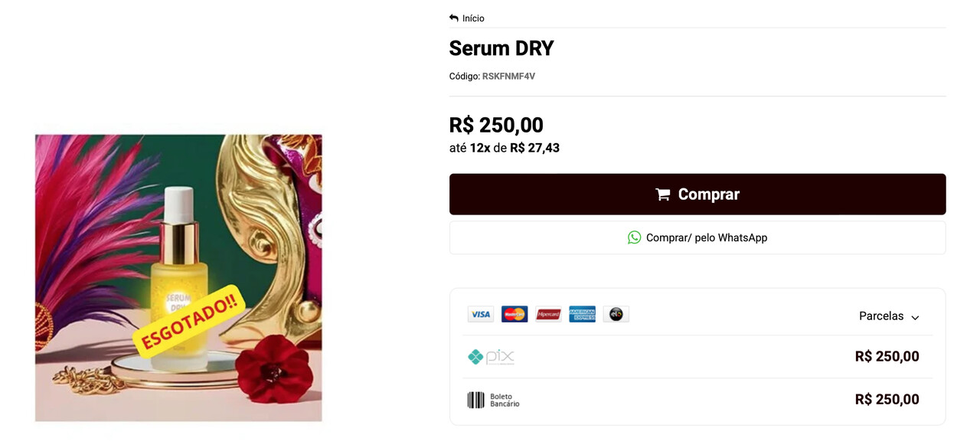
Task: Click the yellow ESGOTADO!! badge
Action: pyautogui.click(x=188, y=320)
